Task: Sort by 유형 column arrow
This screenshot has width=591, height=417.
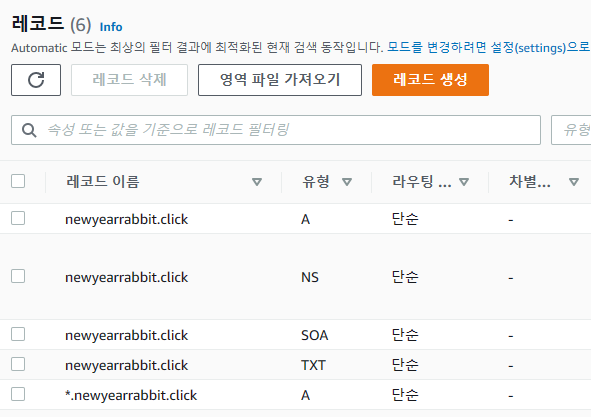Action: (x=347, y=182)
